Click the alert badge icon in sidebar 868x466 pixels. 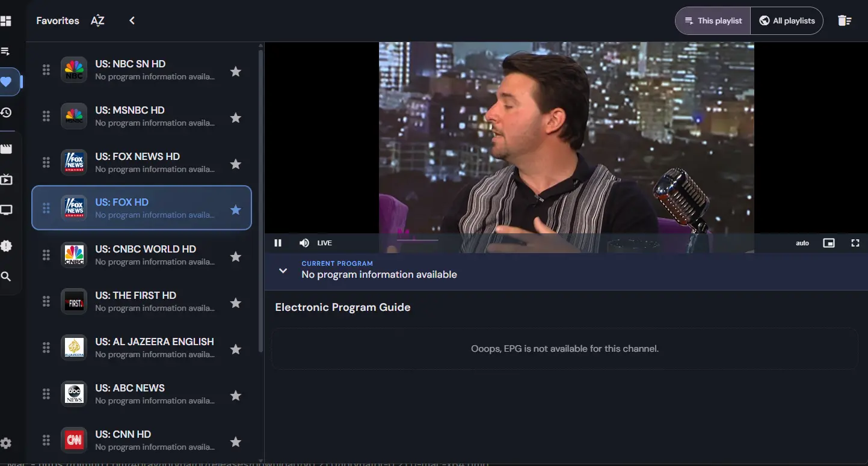click(6, 246)
